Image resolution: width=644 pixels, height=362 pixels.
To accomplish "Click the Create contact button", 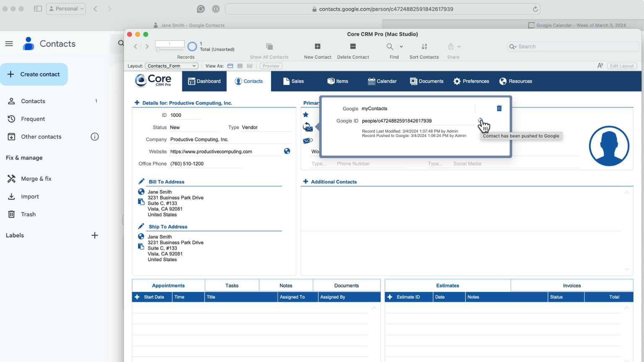I will tap(34, 74).
